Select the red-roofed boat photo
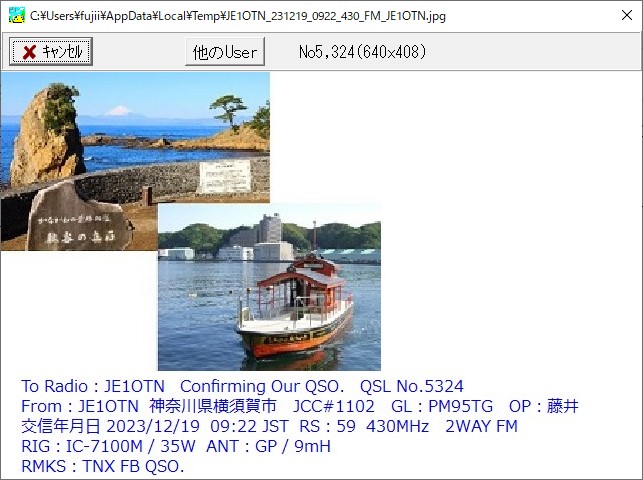Viewport: 643px width, 480px height. [x=269, y=287]
